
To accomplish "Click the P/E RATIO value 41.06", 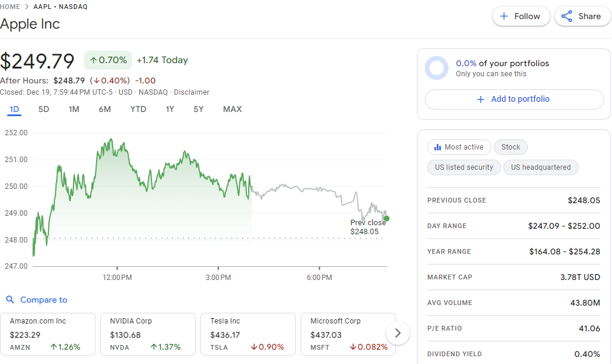I will [589, 328].
